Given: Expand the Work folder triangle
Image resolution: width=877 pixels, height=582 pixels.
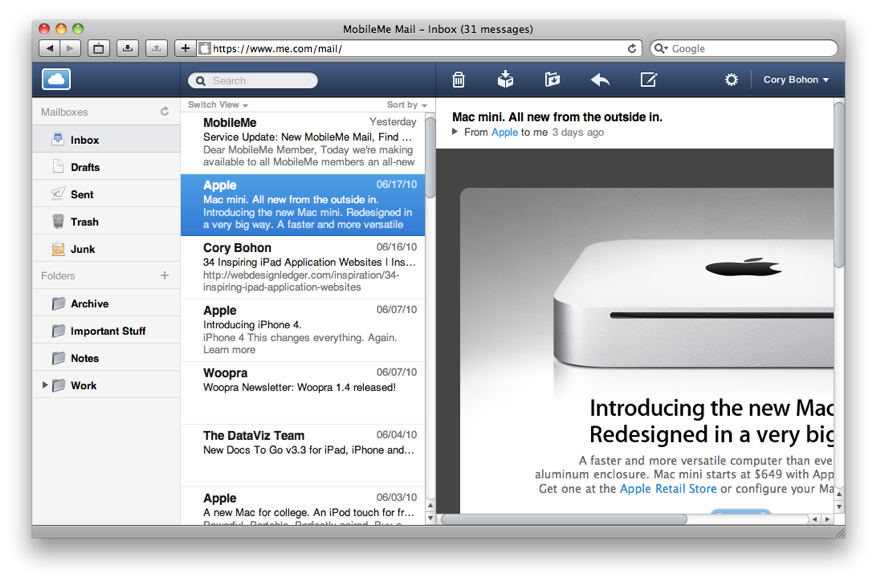Looking at the screenshot, I should (45, 385).
